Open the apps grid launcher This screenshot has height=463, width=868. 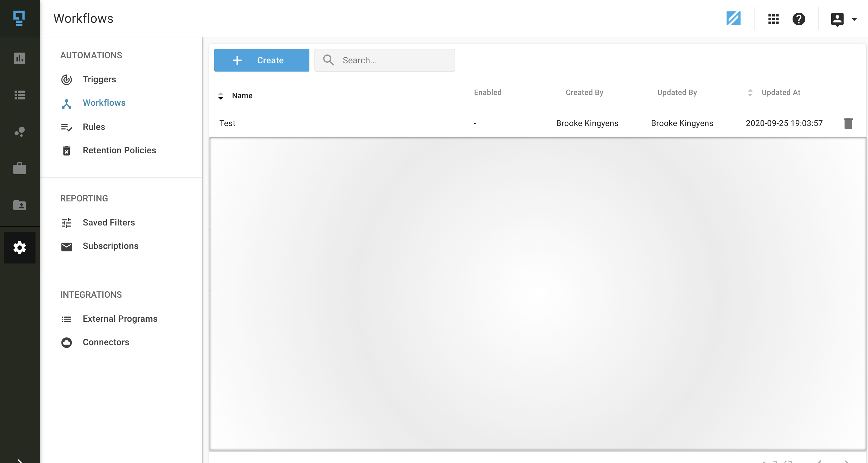click(773, 19)
